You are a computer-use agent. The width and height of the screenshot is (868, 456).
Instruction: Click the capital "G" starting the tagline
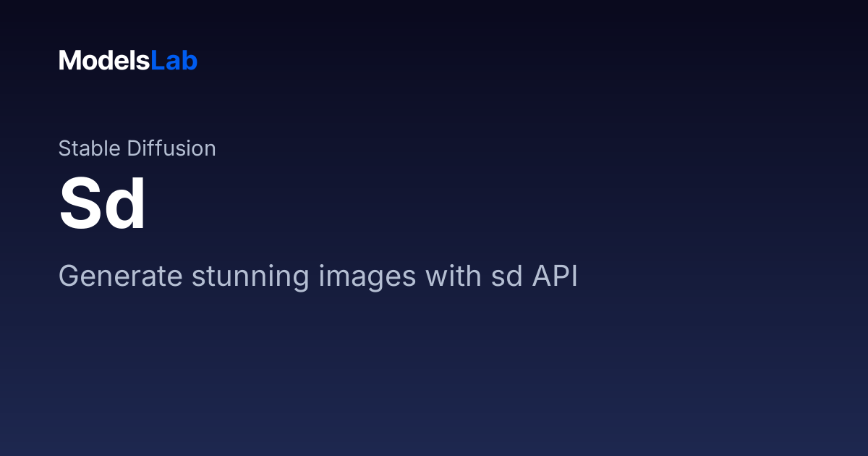point(70,276)
